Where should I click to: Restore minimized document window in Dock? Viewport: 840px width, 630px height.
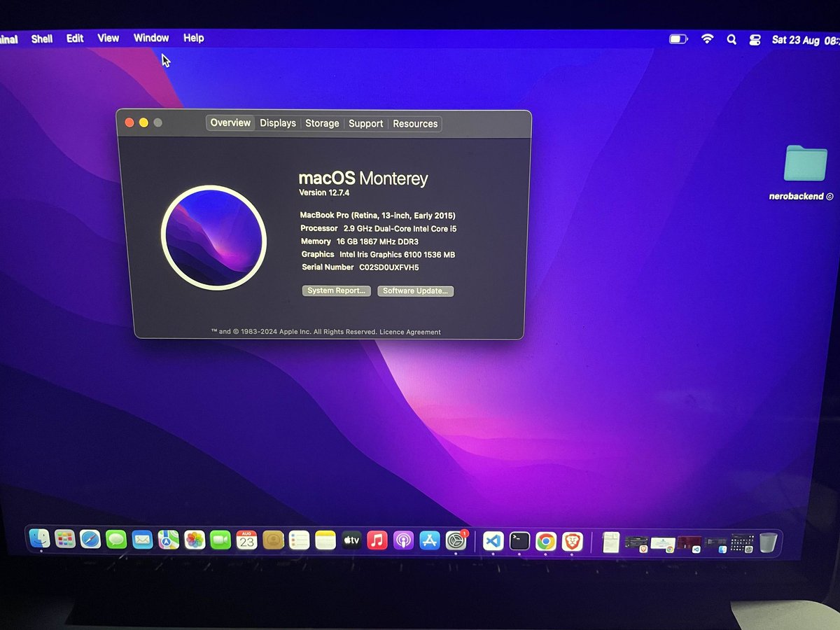pyautogui.click(x=611, y=542)
